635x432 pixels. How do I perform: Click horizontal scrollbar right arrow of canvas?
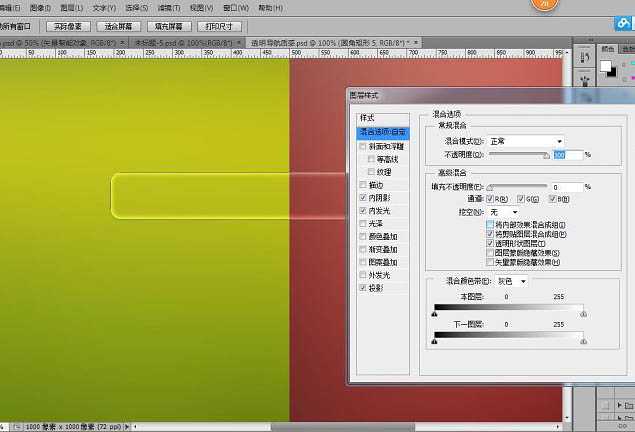point(558,427)
